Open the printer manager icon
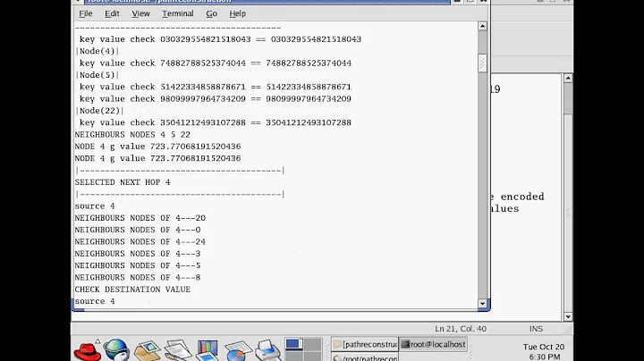 tap(267, 350)
